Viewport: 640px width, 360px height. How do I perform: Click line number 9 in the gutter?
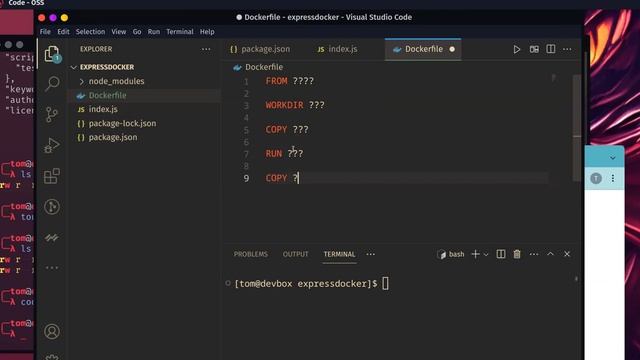[246, 179]
